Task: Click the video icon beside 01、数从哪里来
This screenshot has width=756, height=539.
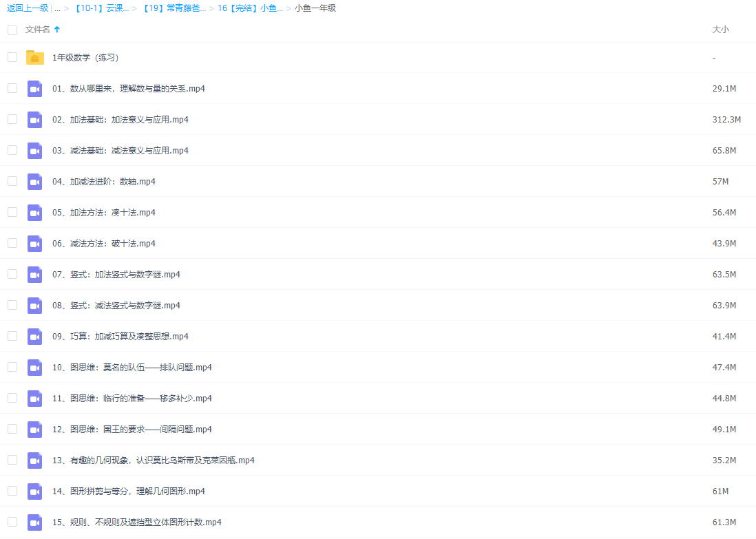Action: tap(34, 88)
